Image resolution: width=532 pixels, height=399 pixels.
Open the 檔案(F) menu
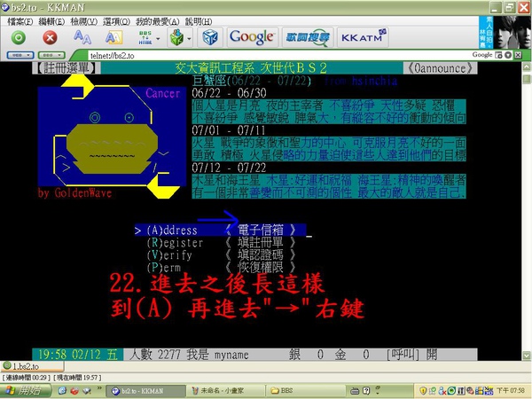coord(20,21)
